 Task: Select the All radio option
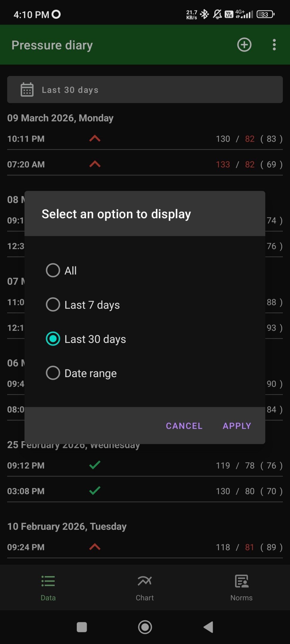tap(53, 270)
